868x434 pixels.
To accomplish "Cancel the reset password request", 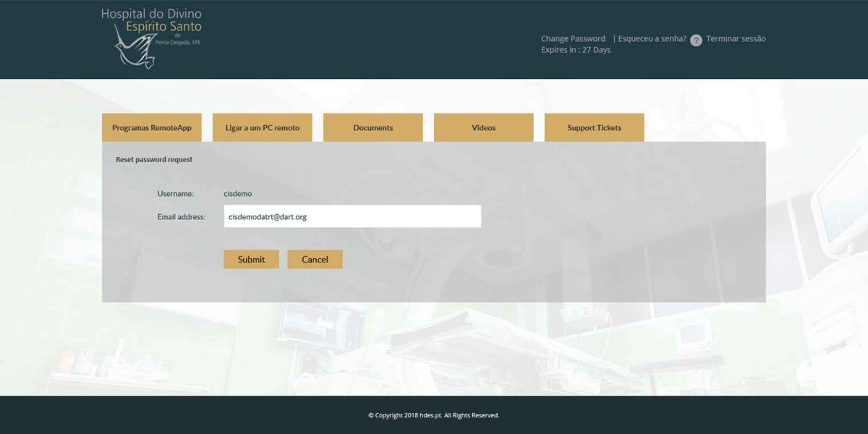I will coord(315,260).
